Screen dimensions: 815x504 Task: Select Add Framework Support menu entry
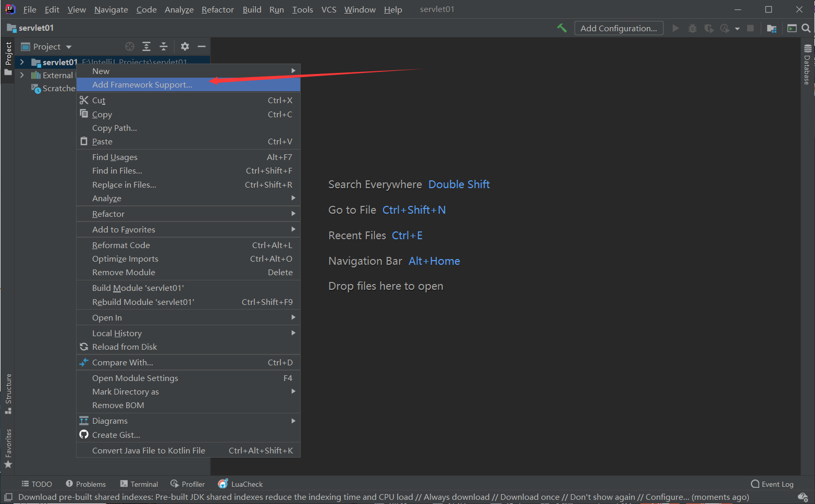click(188, 84)
